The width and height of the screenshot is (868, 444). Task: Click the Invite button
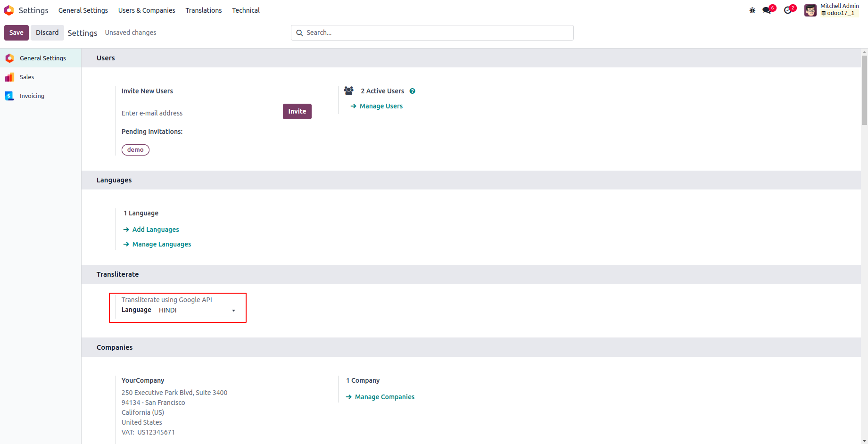coord(297,112)
